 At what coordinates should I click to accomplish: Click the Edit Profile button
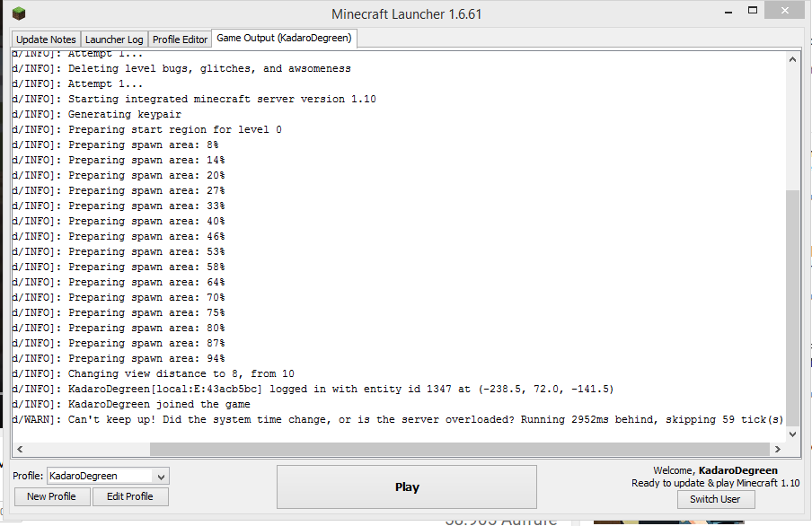click(130, 496)
